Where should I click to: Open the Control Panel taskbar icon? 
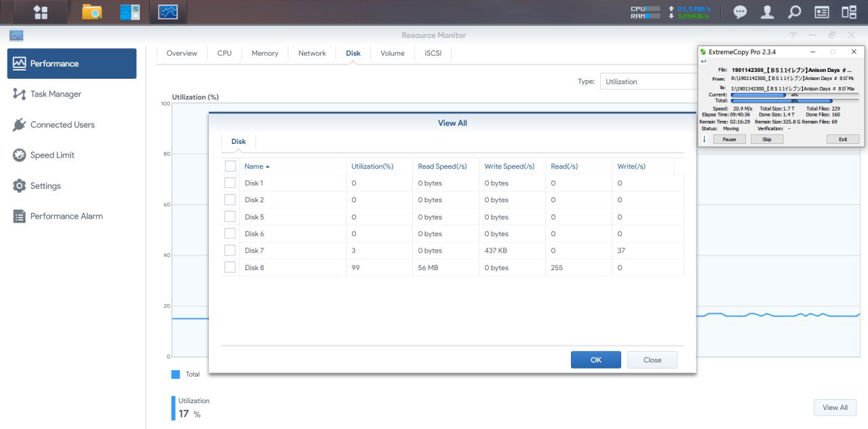pyautogui.click(x=130, y=12)
